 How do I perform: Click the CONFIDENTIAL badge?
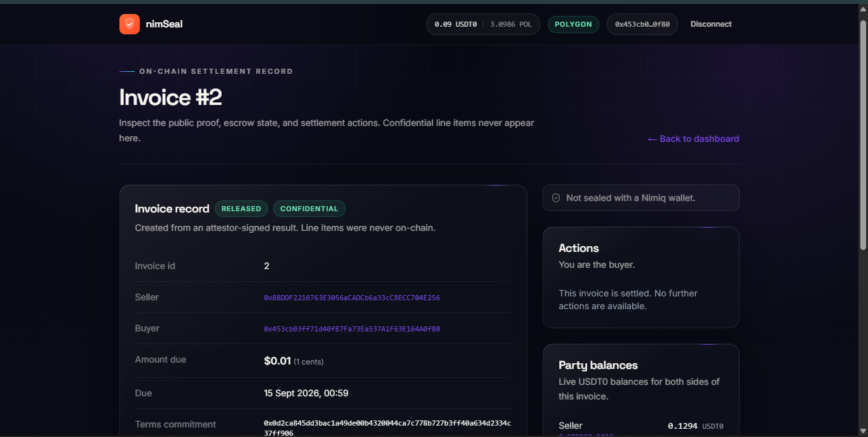pyautogui.click(x=309, y=209)
